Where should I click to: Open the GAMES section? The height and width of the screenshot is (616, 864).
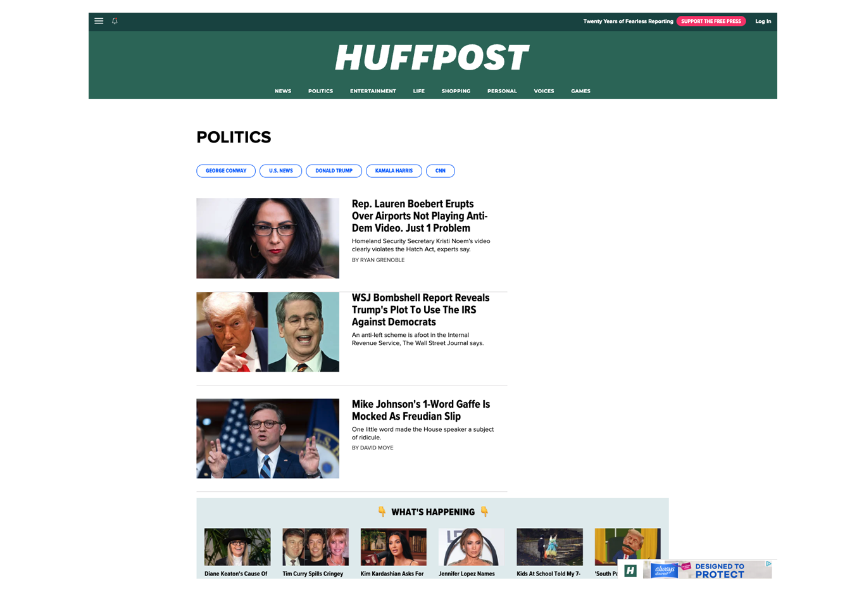point(580,91)
